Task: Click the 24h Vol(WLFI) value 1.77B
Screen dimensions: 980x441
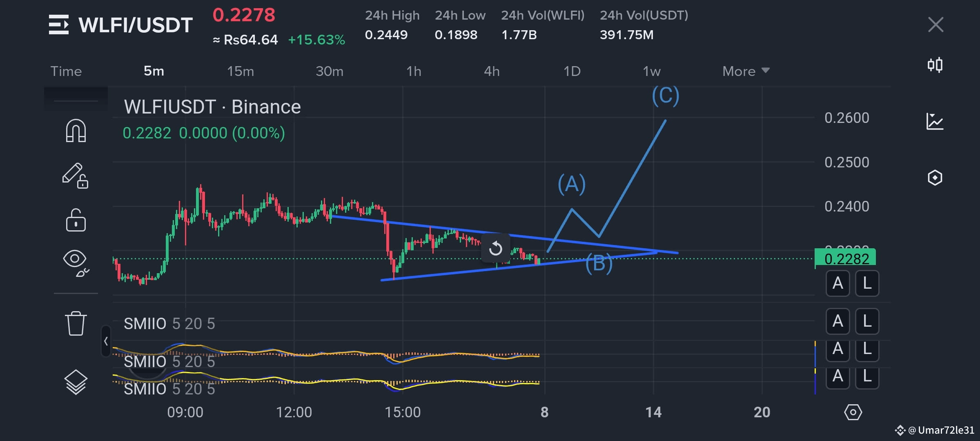Action: pyautogui.click(x=519, y=35)
